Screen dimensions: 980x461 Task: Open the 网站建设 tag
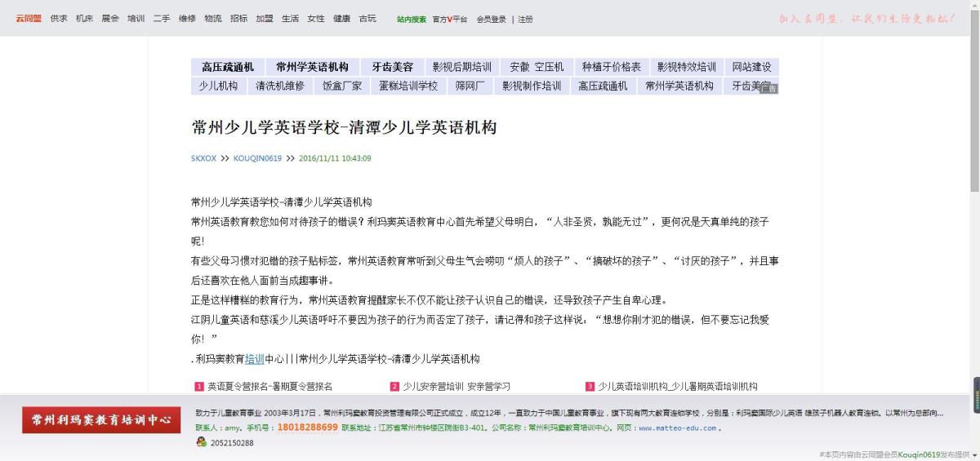pos(751,67)
